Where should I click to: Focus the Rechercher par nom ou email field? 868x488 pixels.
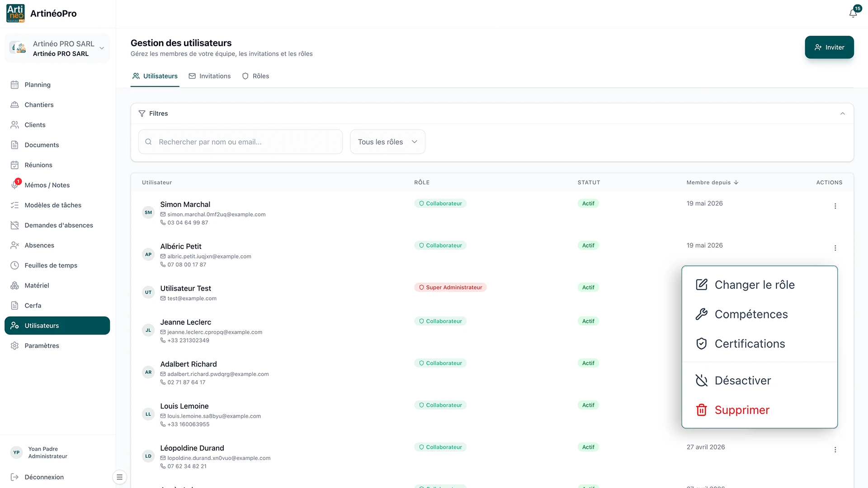point(241,142)
